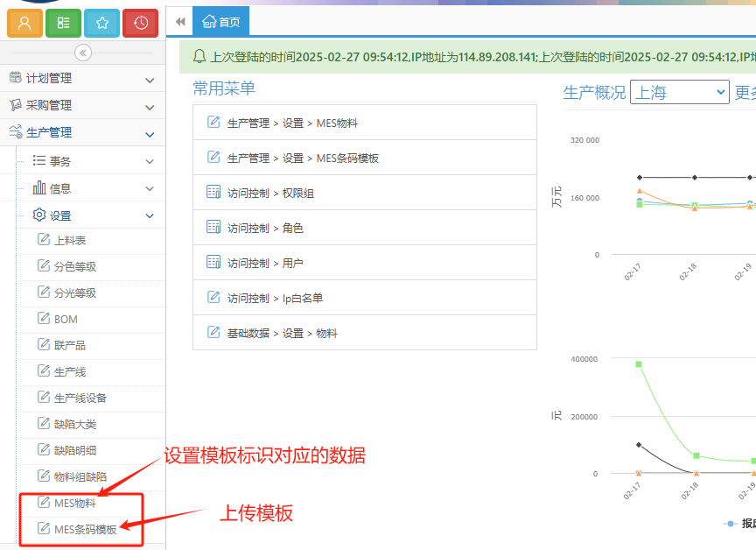Open MES条码模板 in the sidebar
The width and height of the screenshot is (756, 550).
coord(86,530)
